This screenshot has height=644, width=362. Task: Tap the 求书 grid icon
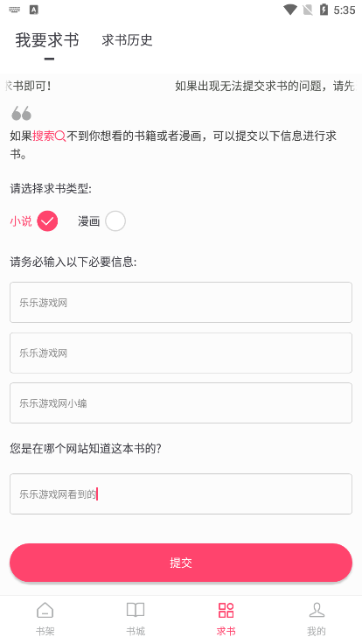[226, 610]
